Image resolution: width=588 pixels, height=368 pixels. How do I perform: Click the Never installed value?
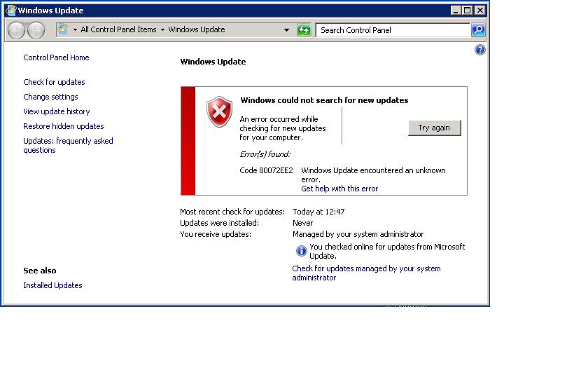pos(302,223)
